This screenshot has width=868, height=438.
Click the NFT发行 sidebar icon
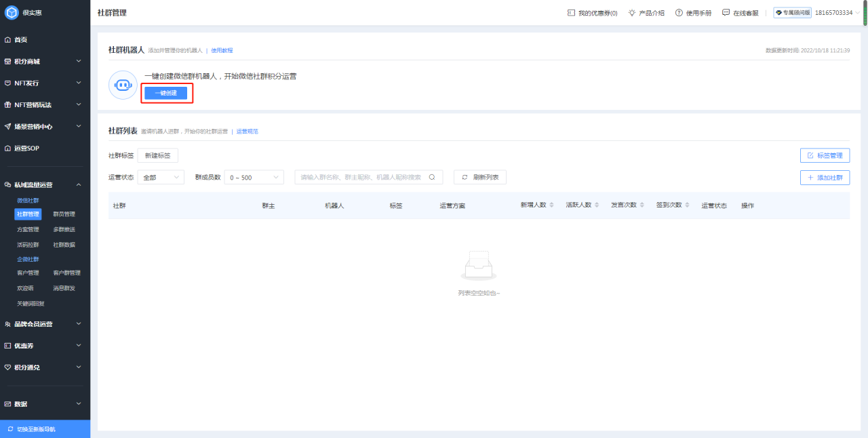[9, 83]
